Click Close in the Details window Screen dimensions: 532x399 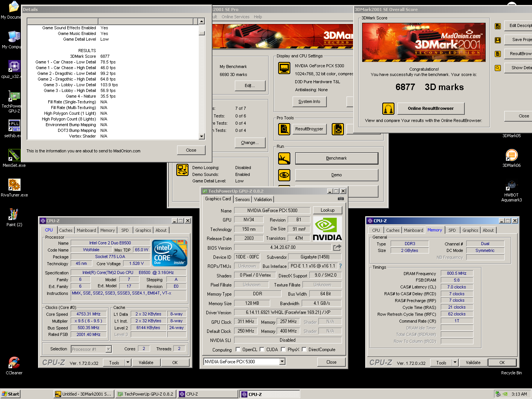(x=191, y=150)
